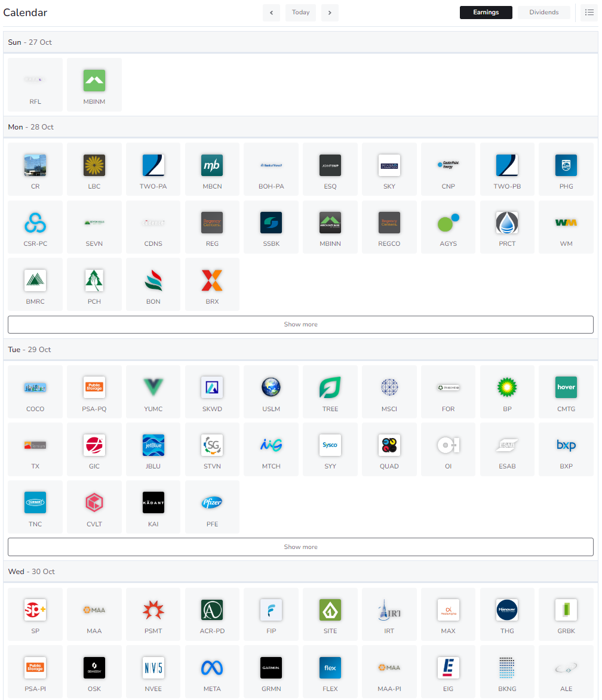This screenshot has width=602, height=700.
Task: Open the IRT stock card
Action: pyautogui.click(x=389, y=614)
